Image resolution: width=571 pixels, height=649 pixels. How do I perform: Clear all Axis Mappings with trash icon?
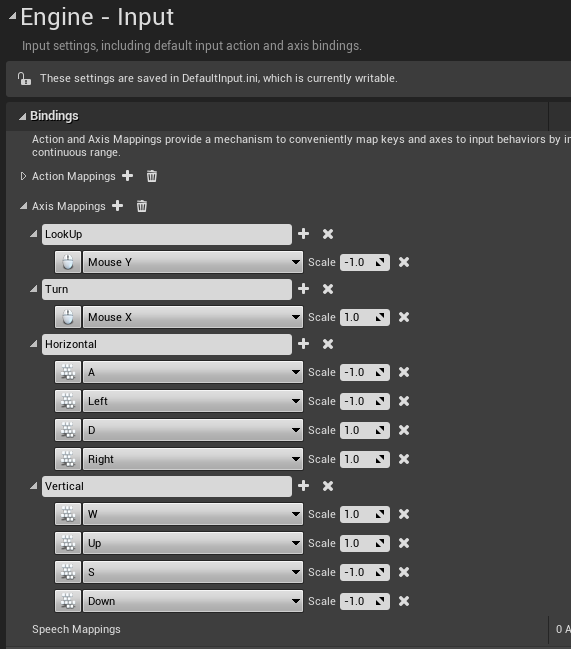click(142, 206)
